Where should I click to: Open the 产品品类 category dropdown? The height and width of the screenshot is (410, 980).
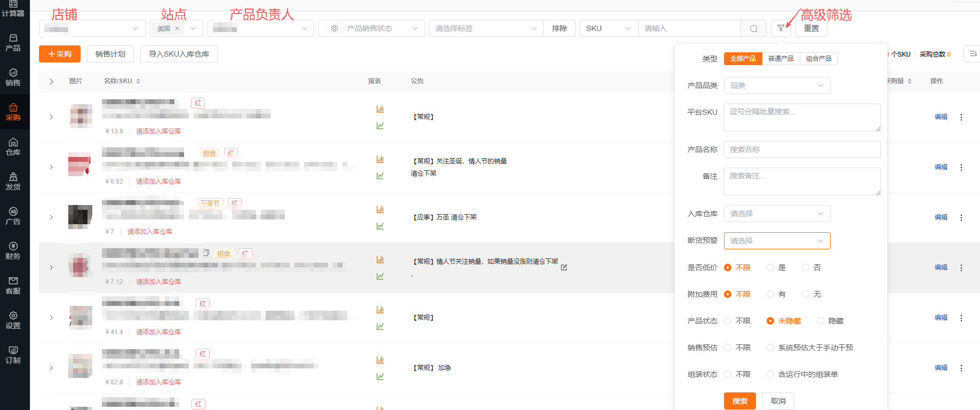pos(777,85)
